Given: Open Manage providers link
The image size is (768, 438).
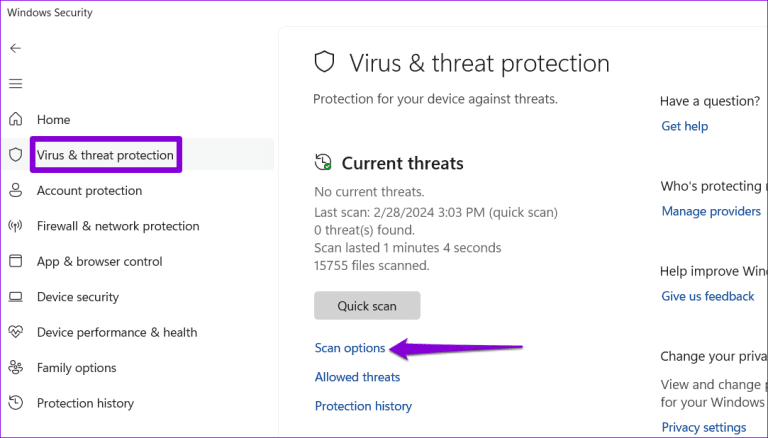Looking at the screenshot, I should click(x=711, y=211).
